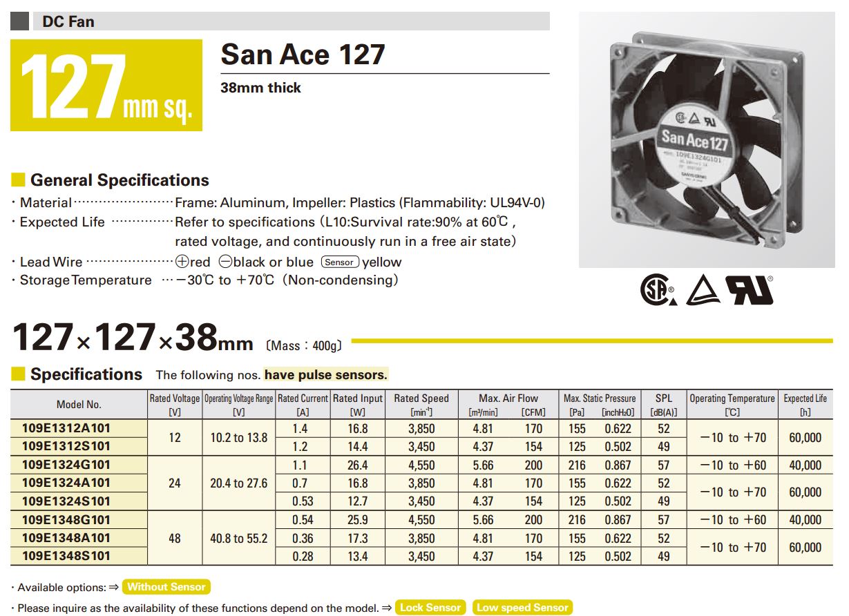This screenshot has width=849, height=616.
Task: Click the San Ace 127 fan photo
Action: tap(707, 140)
